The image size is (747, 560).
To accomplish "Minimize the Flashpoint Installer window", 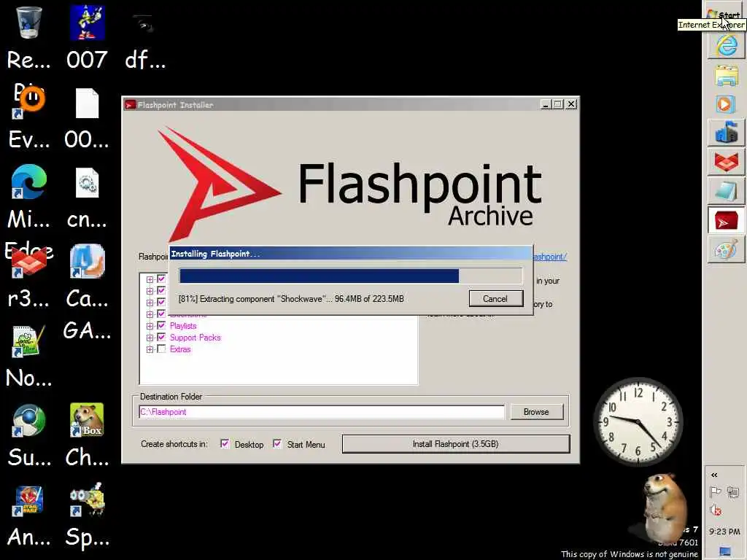I will [x=546, y=104].
